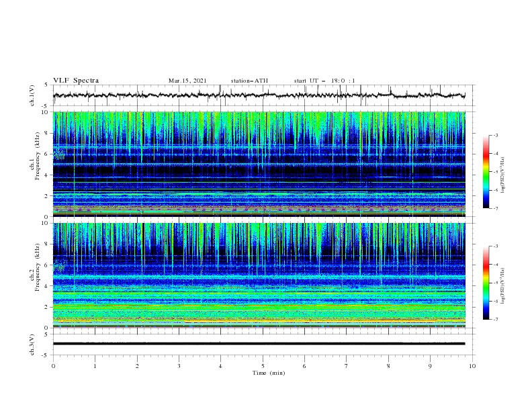The image size is (532, 411).
Task: Click the time-axis tick label "9"
Action: (x=430, y=366)
